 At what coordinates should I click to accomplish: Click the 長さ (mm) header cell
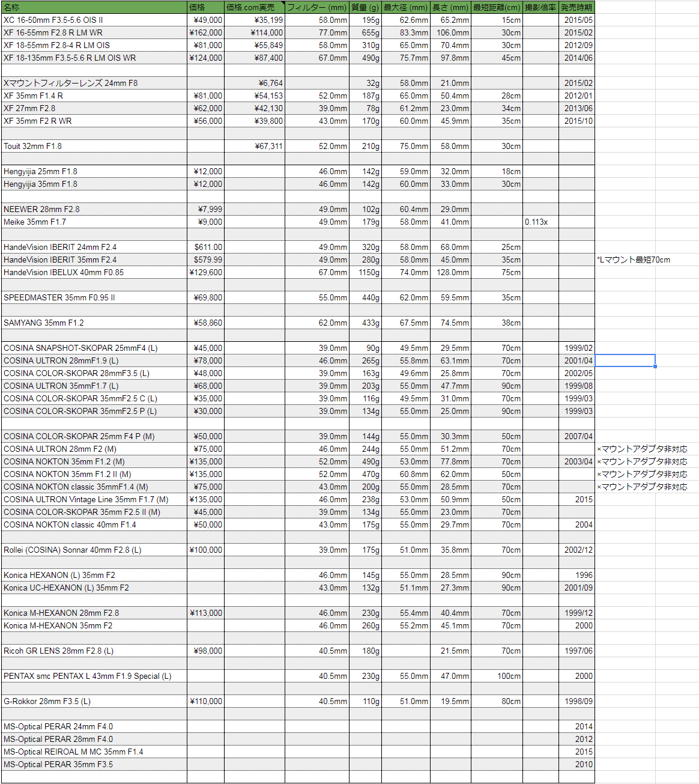point(450,7)
